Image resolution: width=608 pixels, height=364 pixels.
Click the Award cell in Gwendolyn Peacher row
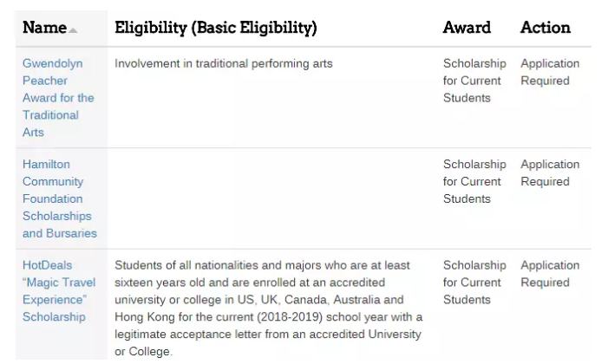pos(474,81)
